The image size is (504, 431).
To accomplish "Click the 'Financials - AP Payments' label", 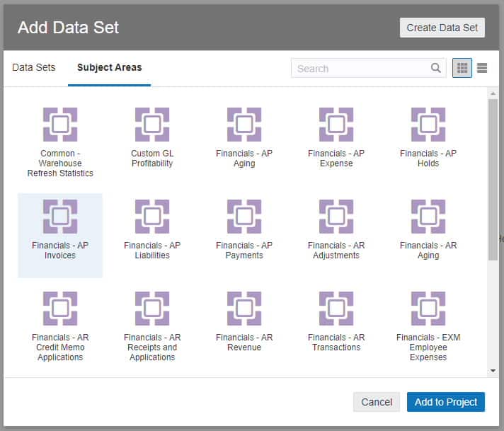I will coord(244,250).
